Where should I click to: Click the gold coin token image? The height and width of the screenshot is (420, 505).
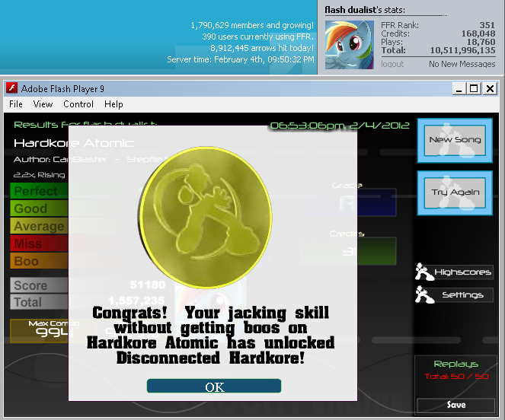click(x=206, y=218)
